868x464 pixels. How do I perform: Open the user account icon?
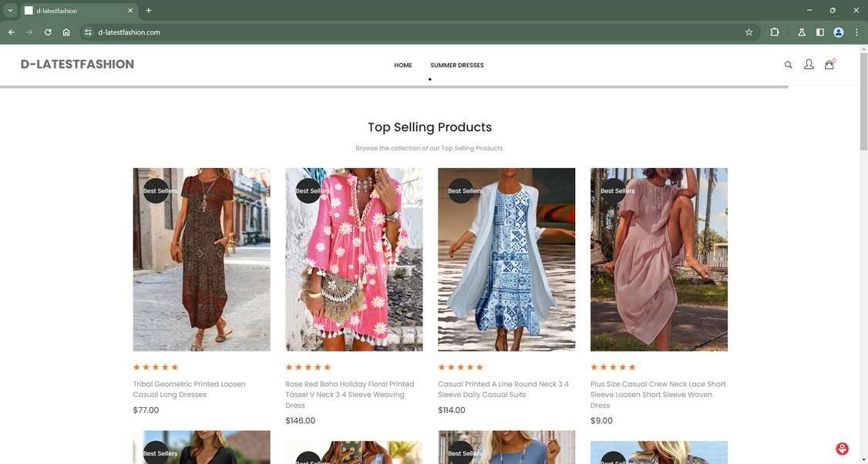809,65
